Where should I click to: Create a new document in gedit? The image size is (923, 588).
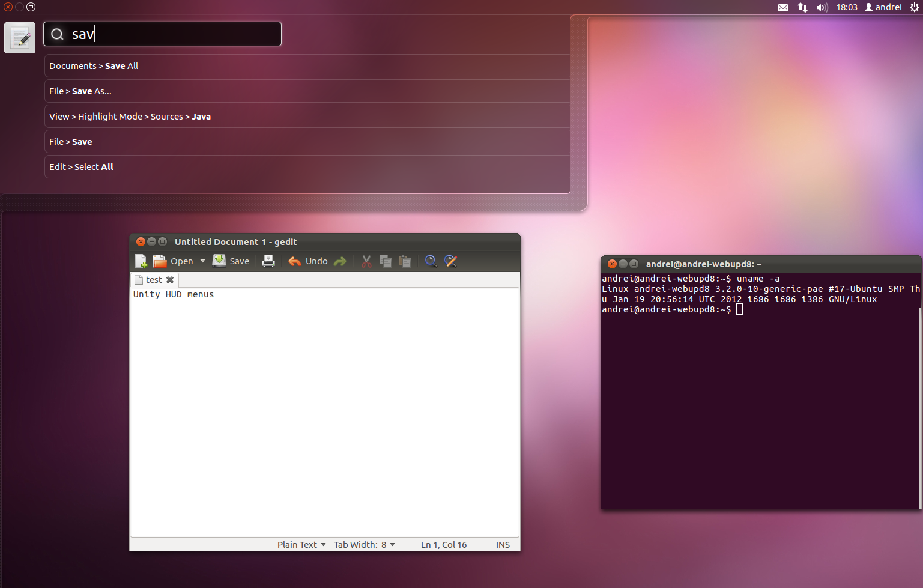(x=141, y=261)
